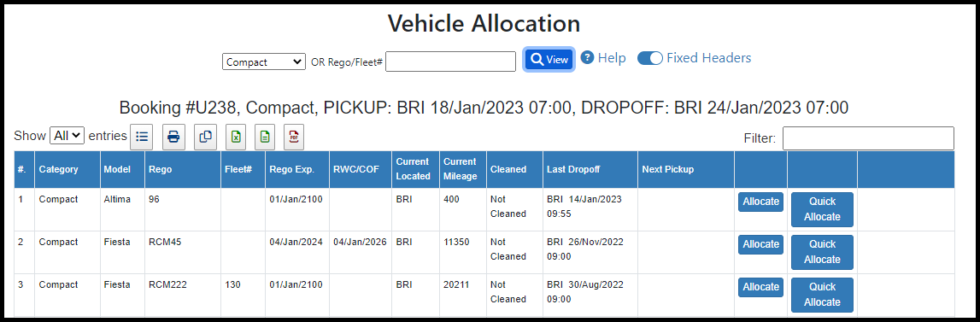The image size is (980, 322).
Task: Click the Rego/Fleet# input field
Action: 450,61
